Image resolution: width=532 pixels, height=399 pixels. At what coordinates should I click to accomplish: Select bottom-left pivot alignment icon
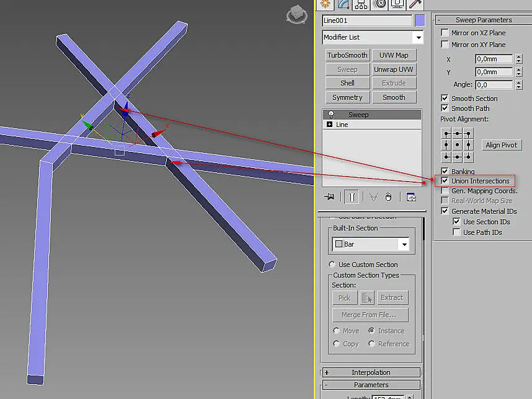(446, 157)
